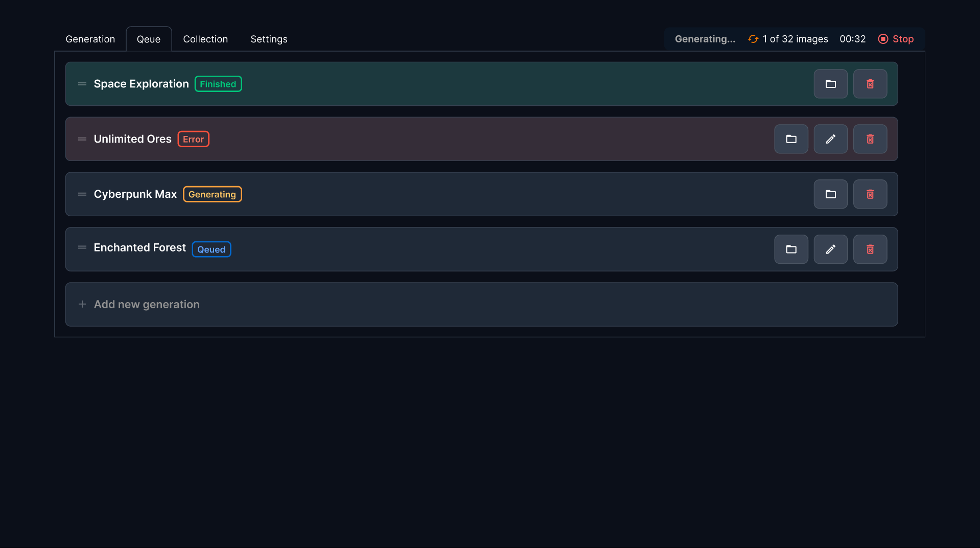Click the drag handle of Cyberpunk Max
This screenshot has height=548, width=980.
[82, 194]
